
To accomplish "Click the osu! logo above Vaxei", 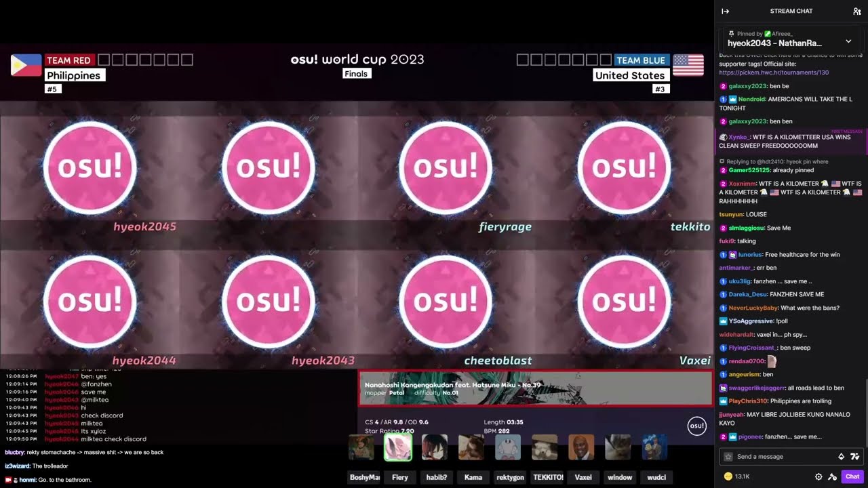I will (x=624, y=302).
